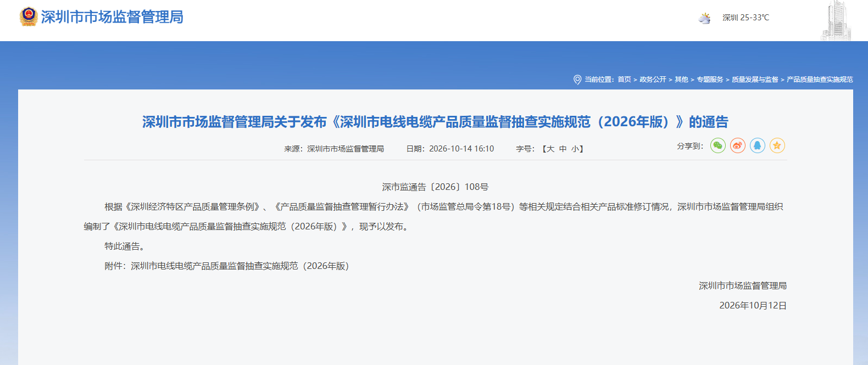Click the national emblem logo in the header
868x365 pixels.
[x=28, y=17]
